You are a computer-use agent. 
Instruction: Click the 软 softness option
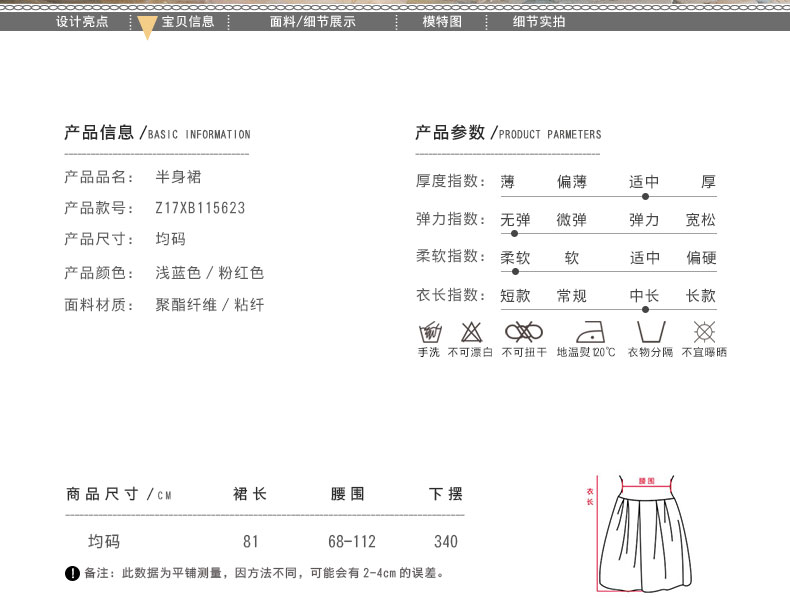tap(572, 257)
